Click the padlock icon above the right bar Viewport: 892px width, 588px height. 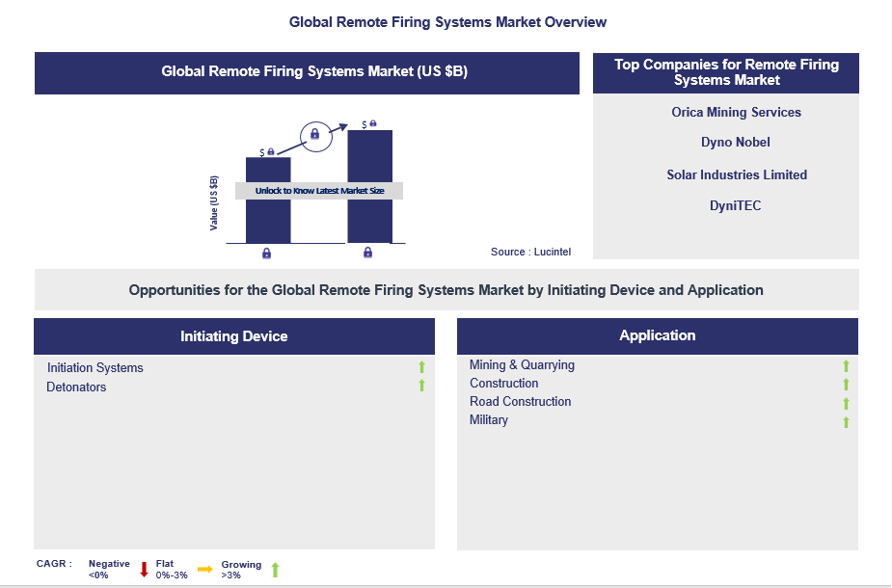point(375,122)
